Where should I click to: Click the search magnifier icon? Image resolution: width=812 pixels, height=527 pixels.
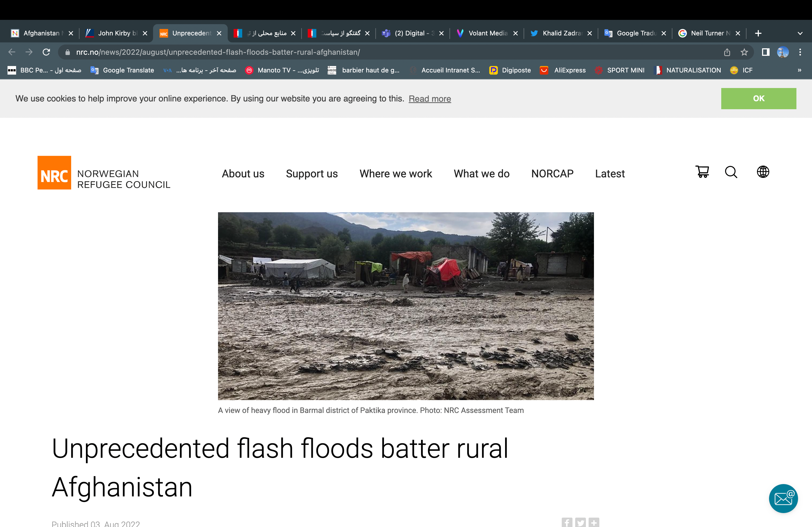point(731,172)
